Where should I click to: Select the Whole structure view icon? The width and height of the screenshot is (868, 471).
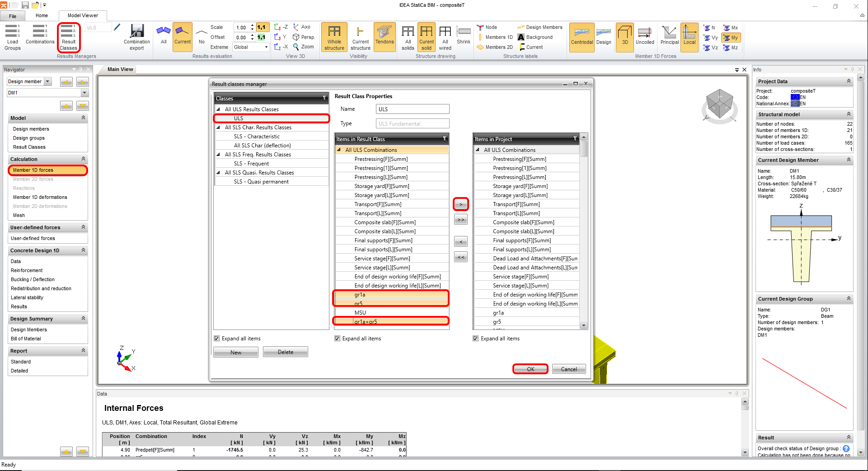click(334, 37)
